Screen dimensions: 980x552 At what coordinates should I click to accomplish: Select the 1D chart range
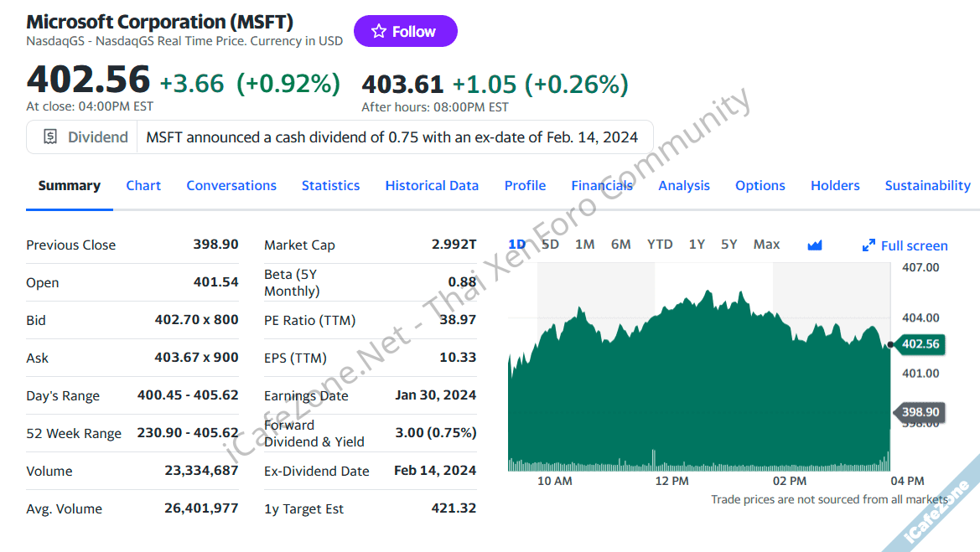517,245
